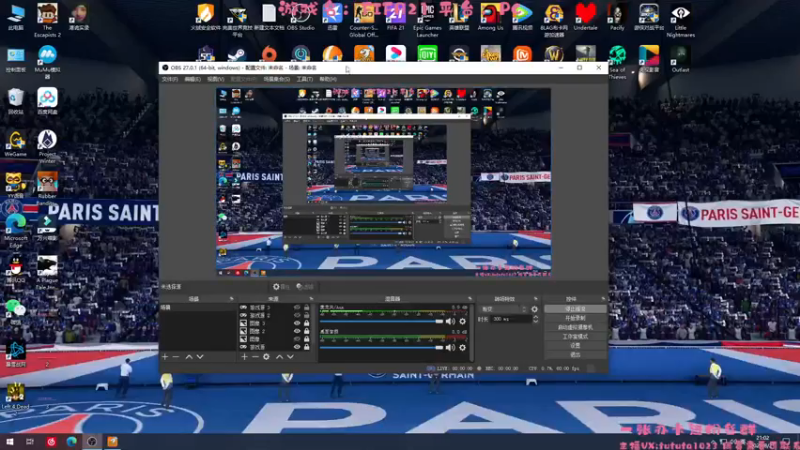Pop out the 混音器 mixer dock
Screen dimensions: 800x450
tap(470, 299)
